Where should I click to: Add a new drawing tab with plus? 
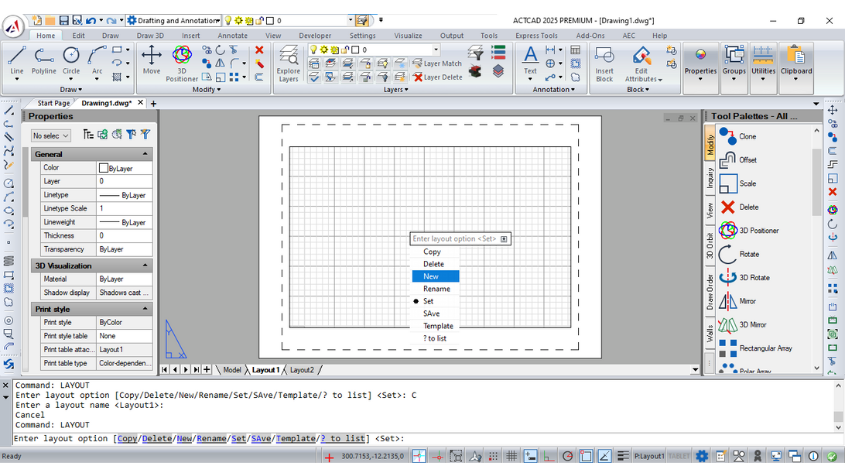pos(154,104)
